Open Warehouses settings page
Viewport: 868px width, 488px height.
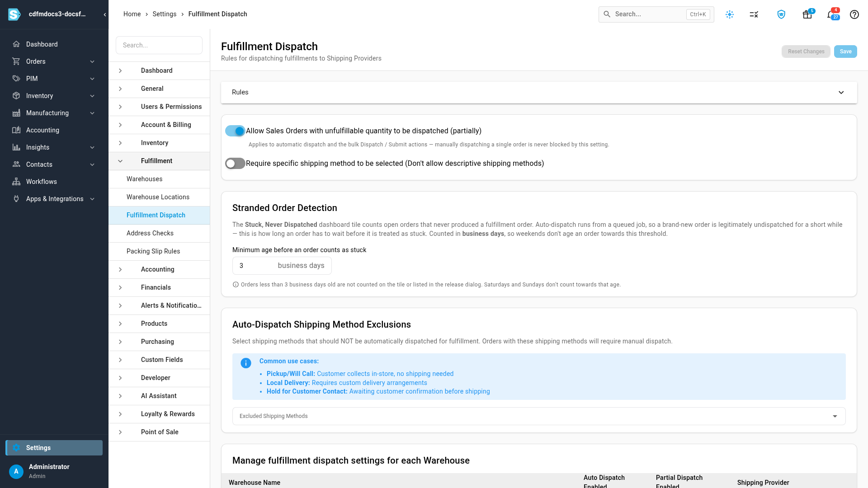[159, 179]
